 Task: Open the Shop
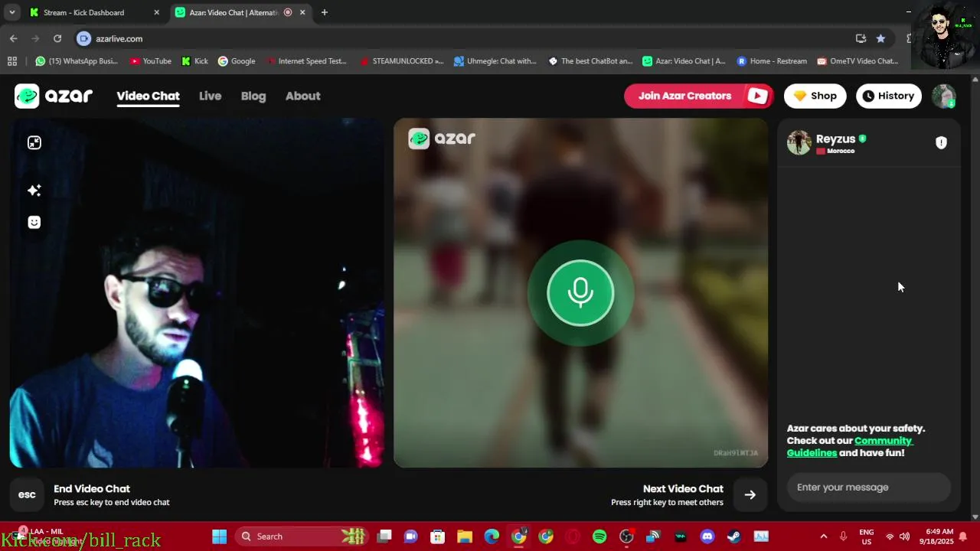(x=815, y=96)
